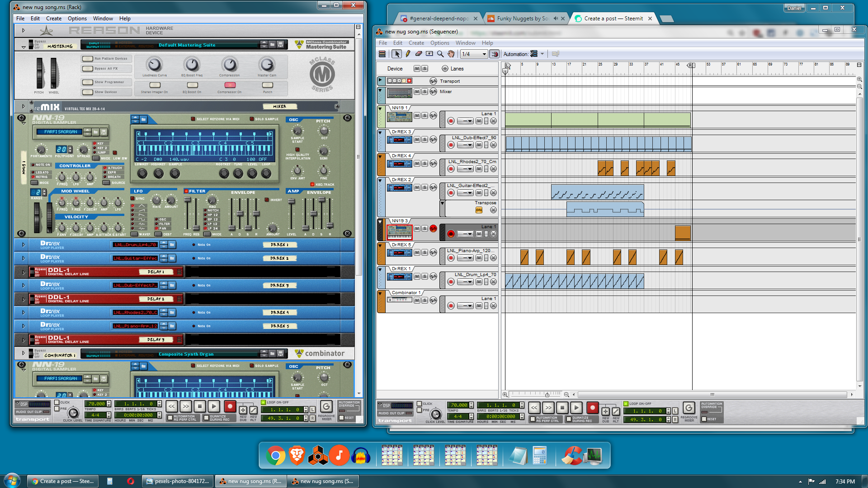Toggle Loop On/Off in sequencer transport
868x488 pixels.
(x=626, y=404)
